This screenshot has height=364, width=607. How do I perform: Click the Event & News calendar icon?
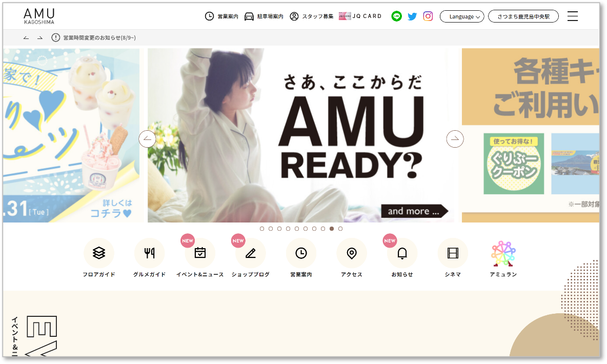point(200,253)
